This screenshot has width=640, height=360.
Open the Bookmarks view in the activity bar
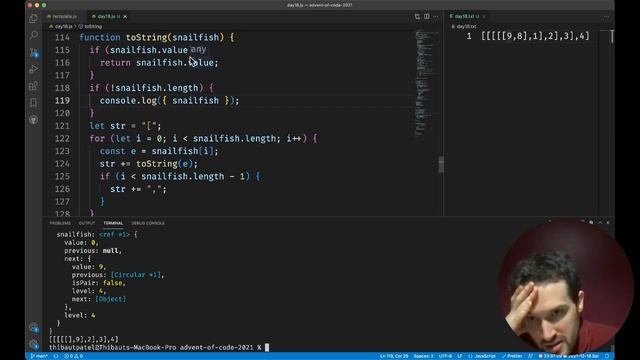click(33, 102)
